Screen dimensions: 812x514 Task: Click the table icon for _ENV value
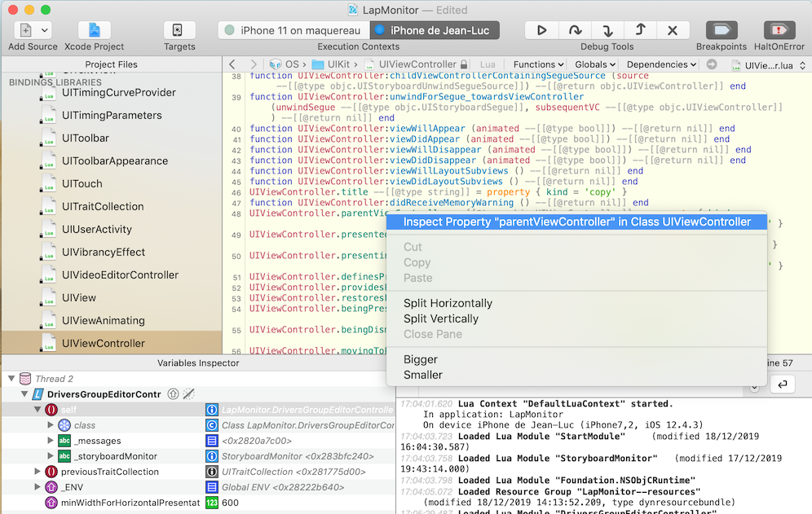[x=212, y=488]
